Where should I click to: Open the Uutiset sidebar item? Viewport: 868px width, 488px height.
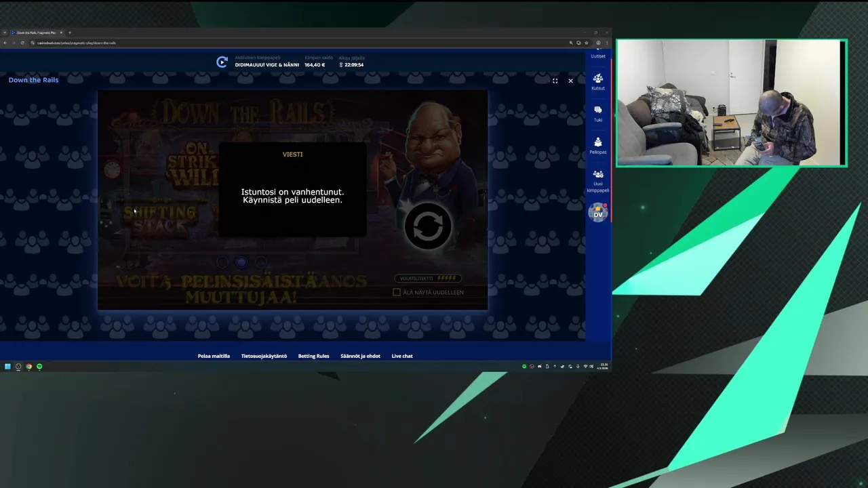(598, 55)
